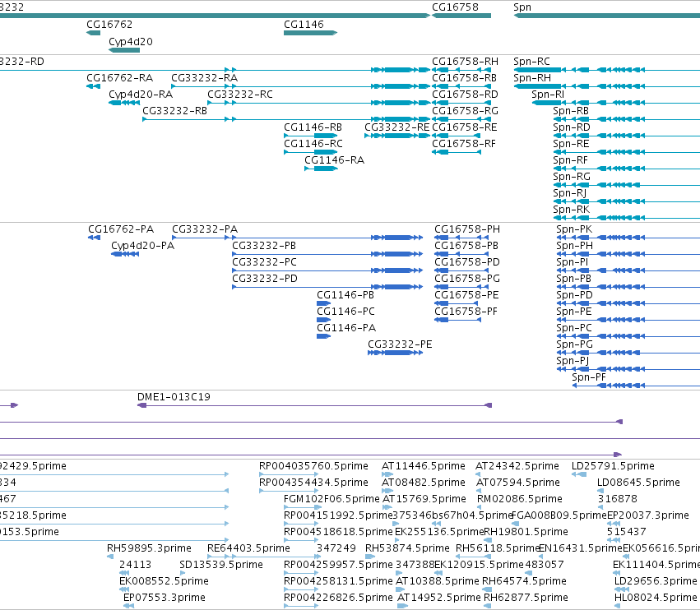Click the CG16758 gene label
Image resolution: width=700 pixels, height=610 pixels.
[455, 7]
